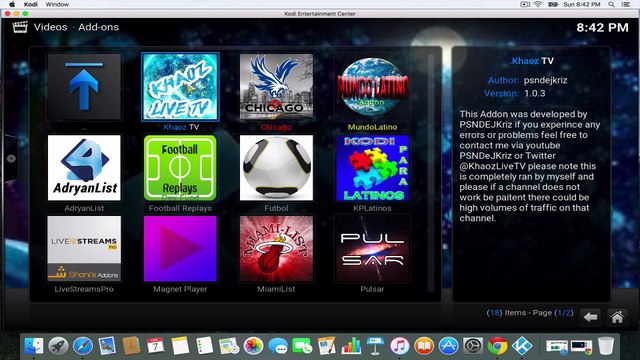The width and height of the screenshot is (640, 360).
Task: Open Finder from the Dock
Action: tap(33, 346)
